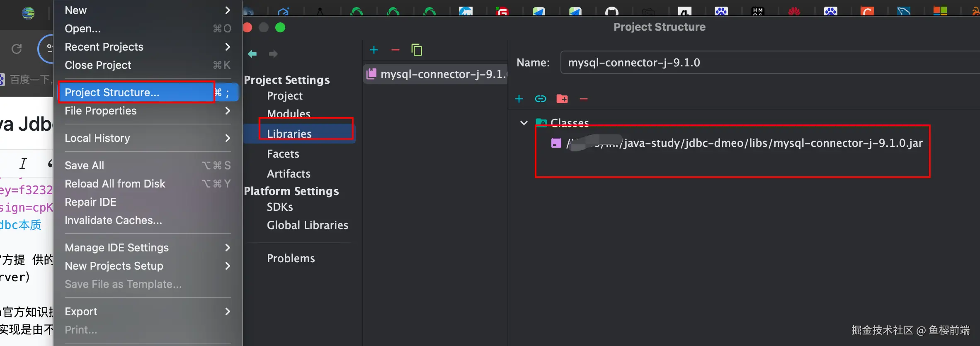Choose Open... from File menu
This screenshot has height=346, width=980.
click(x=148, y=29)
